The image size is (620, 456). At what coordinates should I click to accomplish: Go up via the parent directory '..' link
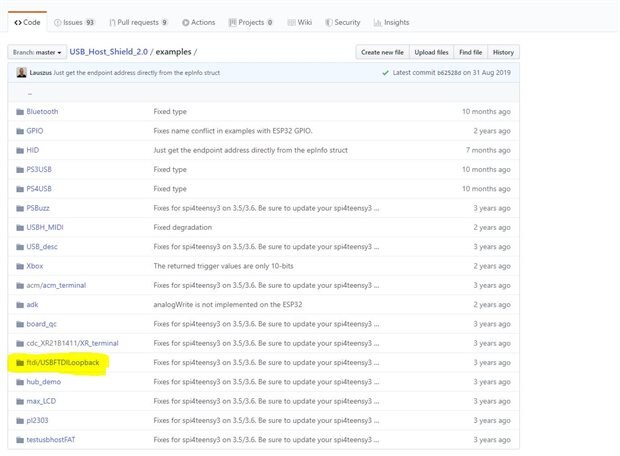pyautogui.click(x=29, y=93)
